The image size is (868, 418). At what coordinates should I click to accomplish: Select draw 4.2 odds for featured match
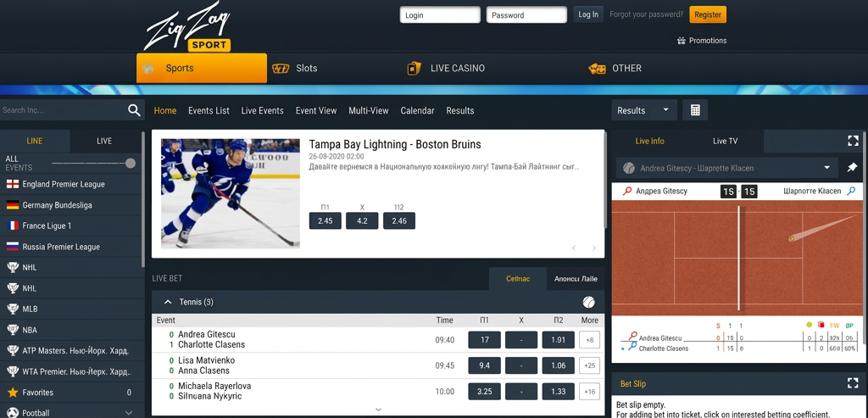pyautogui.click(x=362, y=220)
